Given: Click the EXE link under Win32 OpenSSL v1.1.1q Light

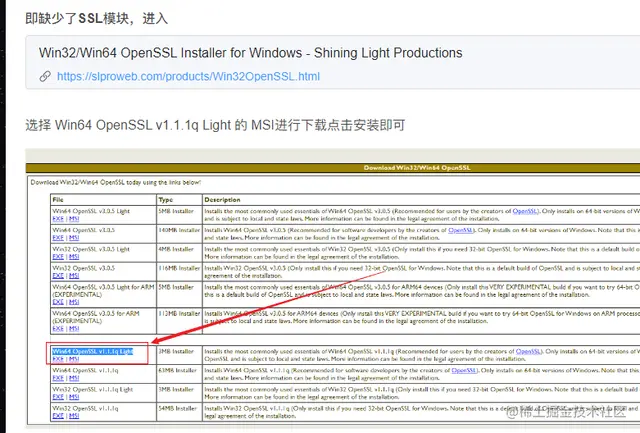Looking at the screenshot, I should pyautogui.click(x=58, y=397).
